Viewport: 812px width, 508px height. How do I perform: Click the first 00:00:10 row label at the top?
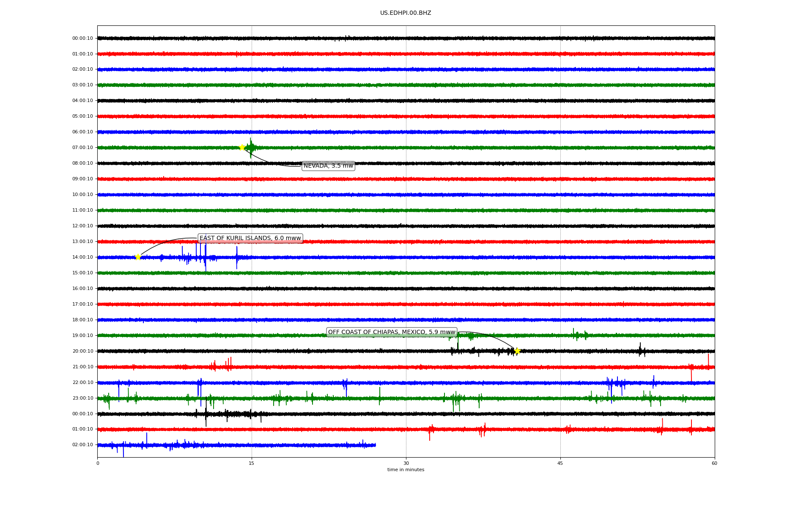coord(82,39)
